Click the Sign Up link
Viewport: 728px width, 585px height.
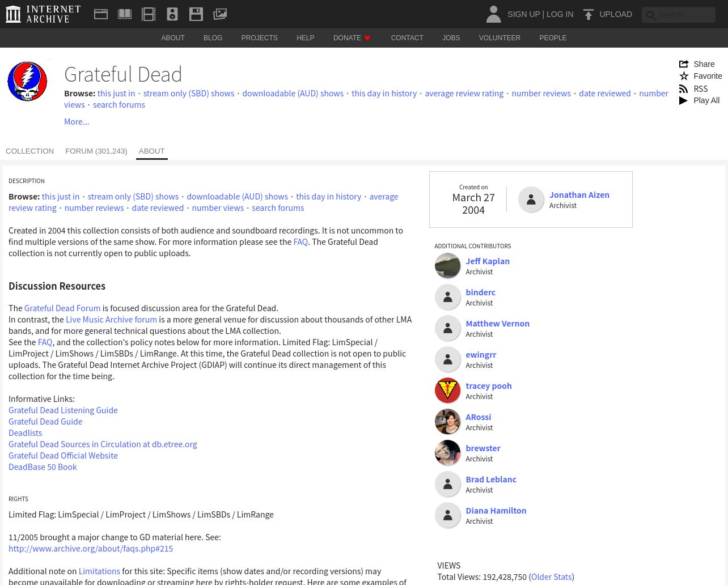[523, 14]
